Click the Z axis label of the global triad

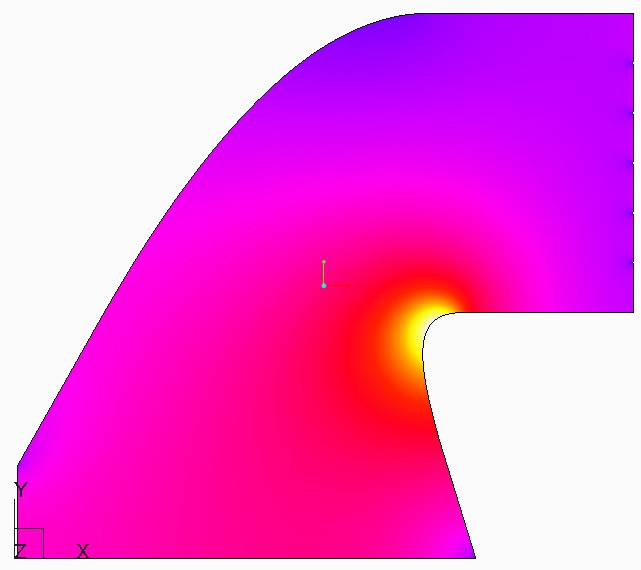click(20, 551)
